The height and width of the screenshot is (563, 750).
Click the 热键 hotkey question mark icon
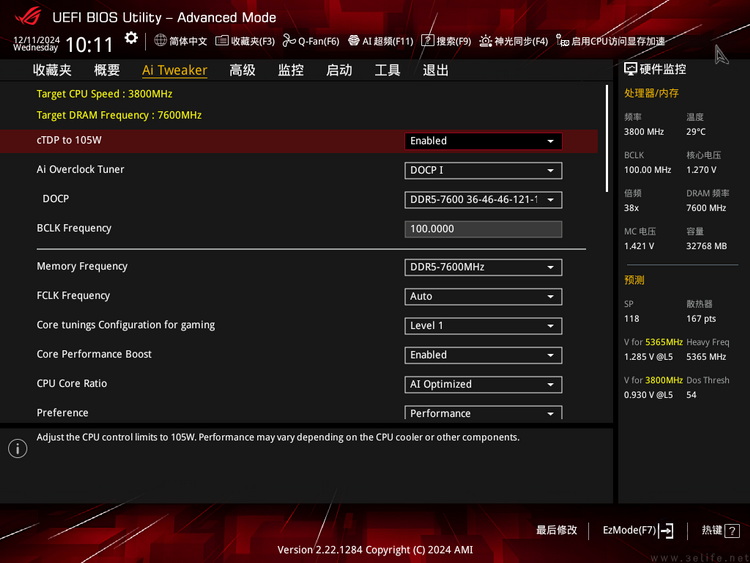[732, 531]
